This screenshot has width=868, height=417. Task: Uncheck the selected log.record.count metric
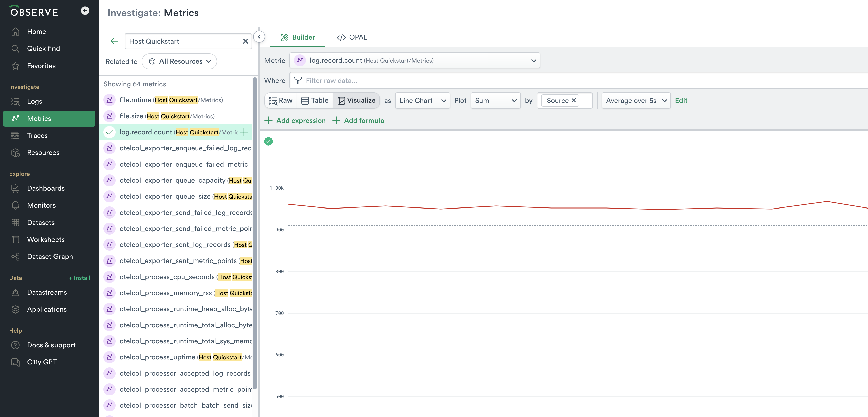pyautogui.click(x=110, y=132)
